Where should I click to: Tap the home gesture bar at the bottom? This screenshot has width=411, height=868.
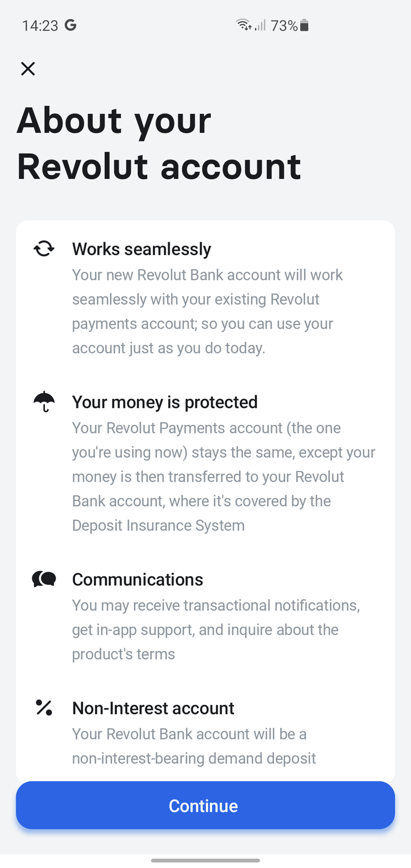click(x=206, y=860)
